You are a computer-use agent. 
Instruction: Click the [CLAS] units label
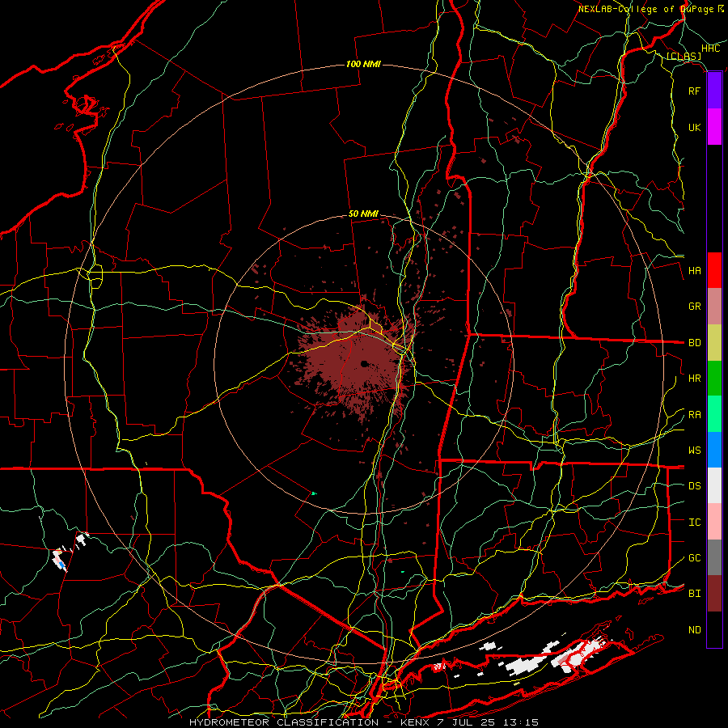coord(684,56)
